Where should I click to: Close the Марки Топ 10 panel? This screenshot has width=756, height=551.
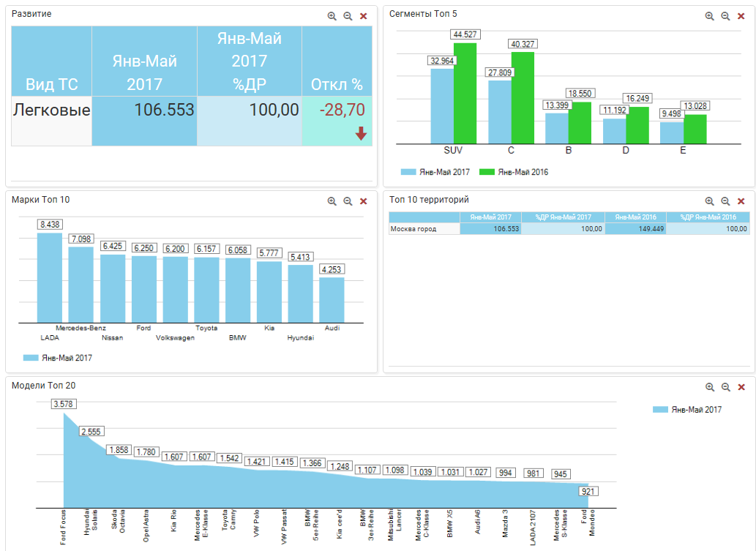click(x=363, y=201)
